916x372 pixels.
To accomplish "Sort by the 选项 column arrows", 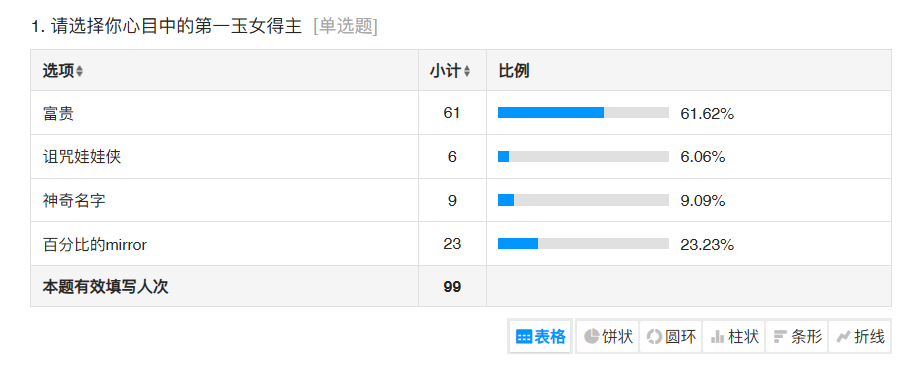I will point(79,71).
